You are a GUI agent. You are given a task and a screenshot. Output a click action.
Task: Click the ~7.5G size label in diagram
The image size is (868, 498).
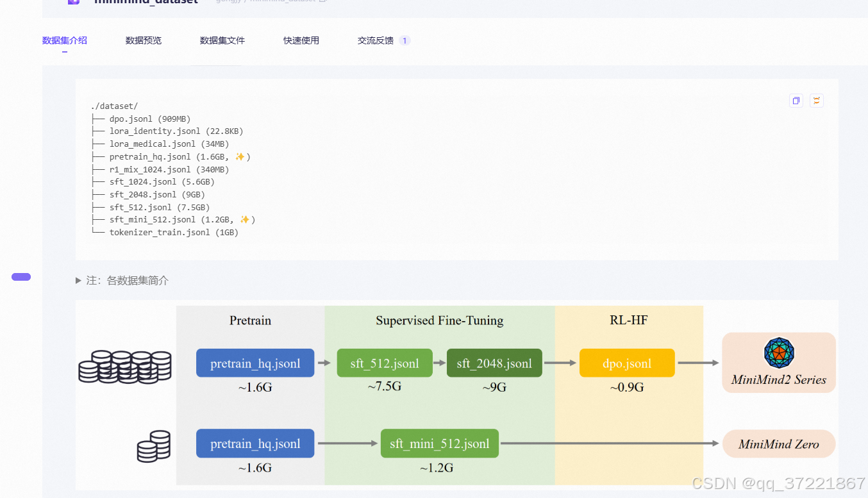tap(385, 386)
